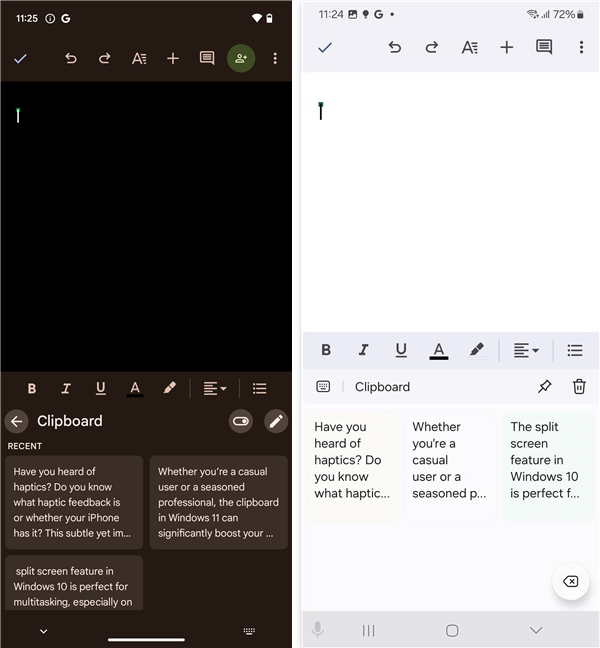This screenshot has width=600, height=648.
Task: Tap the keyboard switcher icon at dark-theme bottom
Action: coord(249,631)
